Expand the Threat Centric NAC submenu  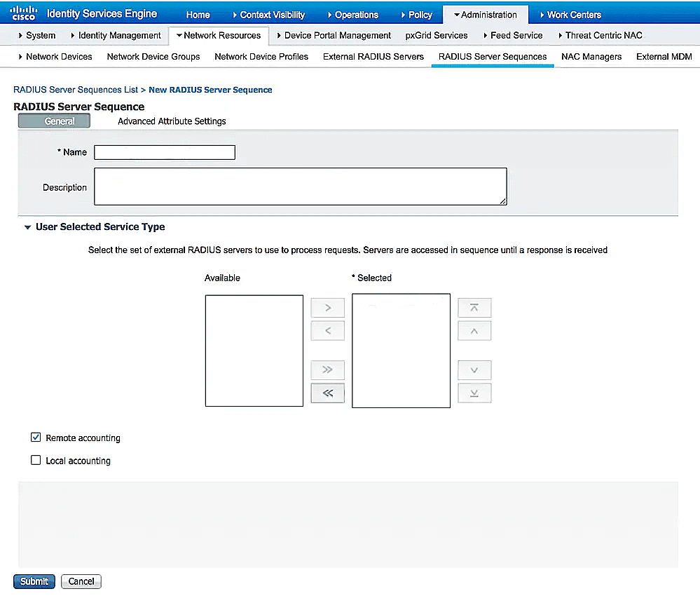pyautogui.click(x=600, y=35)
